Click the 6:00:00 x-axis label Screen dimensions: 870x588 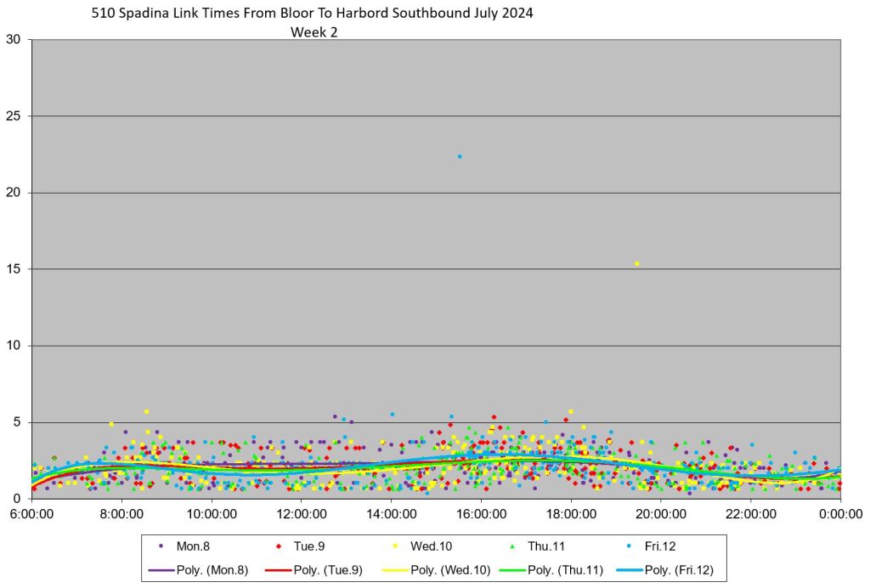point(32,514)
